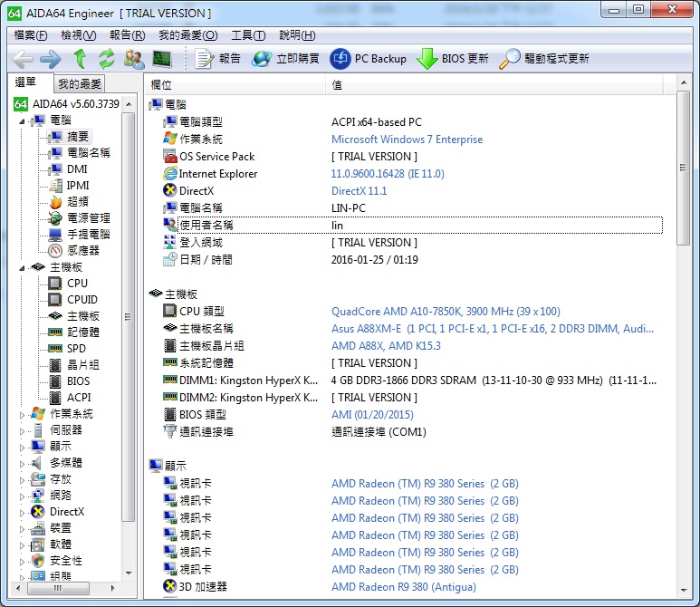Screen dimensions: 700x607
Task: Select DMI in the tree
Action: (x=77, y=169)
